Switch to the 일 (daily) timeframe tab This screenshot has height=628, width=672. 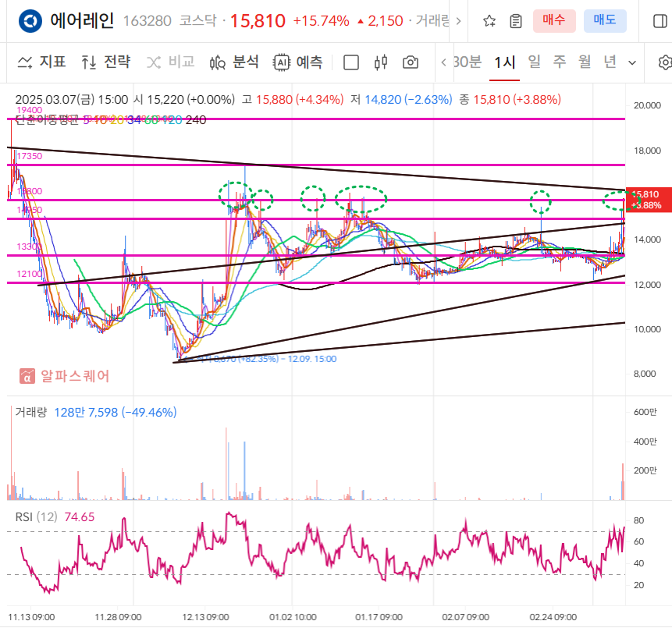(x=534, y=62)
